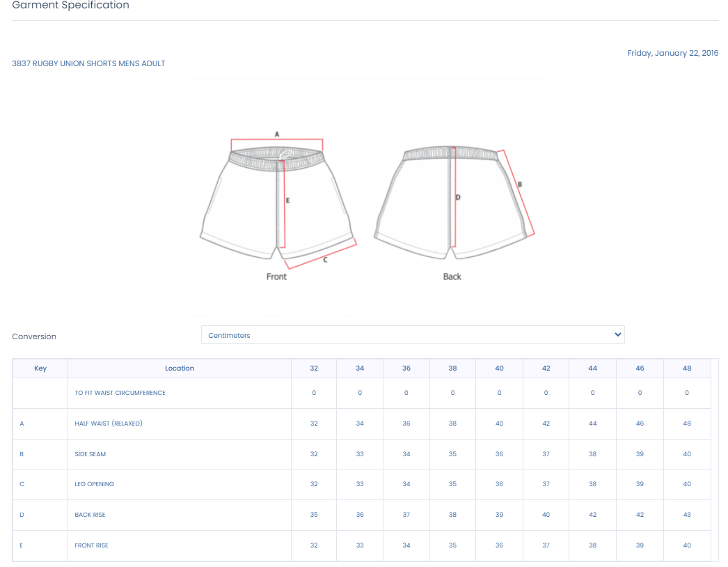Viewport: 728px width, 567px height.
Task: Select the Half Waist (Relaxed) row label
Action: point(109,424)
